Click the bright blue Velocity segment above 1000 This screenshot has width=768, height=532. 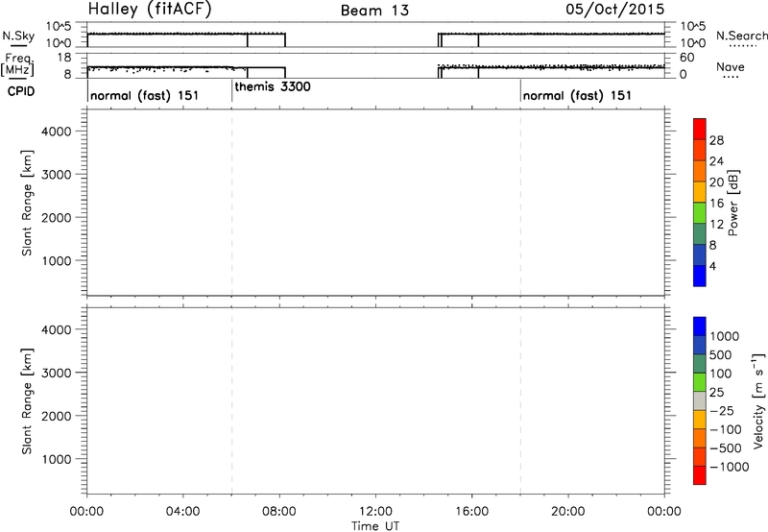tap(700, 326)
